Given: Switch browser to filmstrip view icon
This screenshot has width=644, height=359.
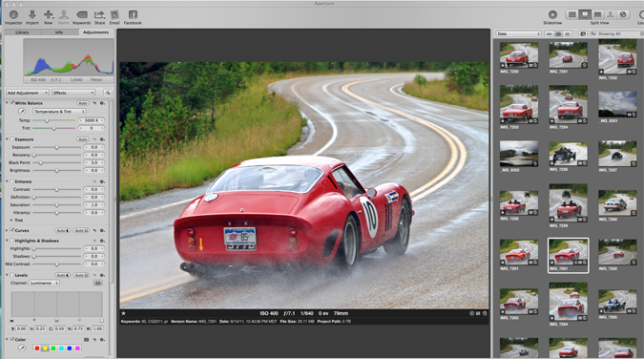Looking at the screenshot, I should tap(550, 33).
